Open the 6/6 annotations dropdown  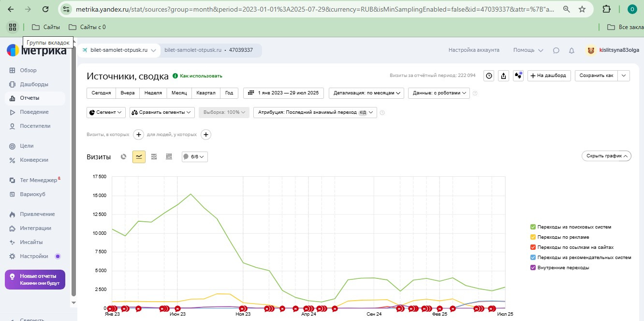(x=195, y=156)
